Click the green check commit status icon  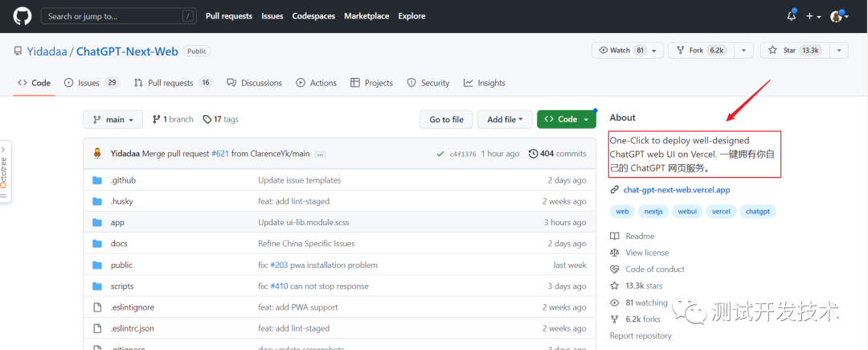[440, 154]
